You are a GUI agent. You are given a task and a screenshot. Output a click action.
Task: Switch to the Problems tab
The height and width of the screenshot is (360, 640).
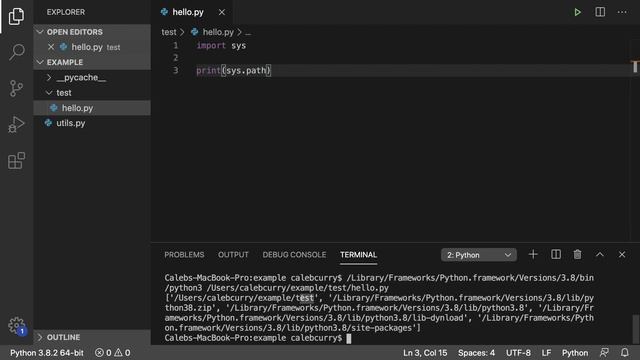[184, 255]
